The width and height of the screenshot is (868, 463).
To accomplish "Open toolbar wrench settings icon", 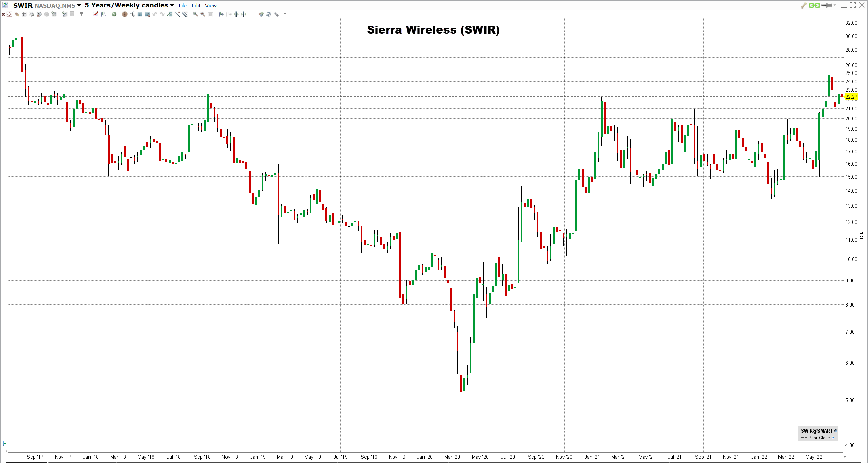I will [276, 14].
